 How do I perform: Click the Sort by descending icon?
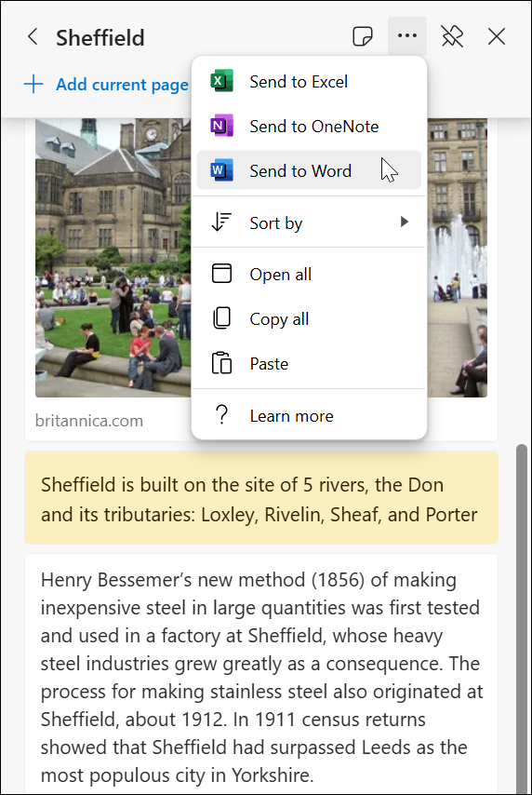[221, 222]
